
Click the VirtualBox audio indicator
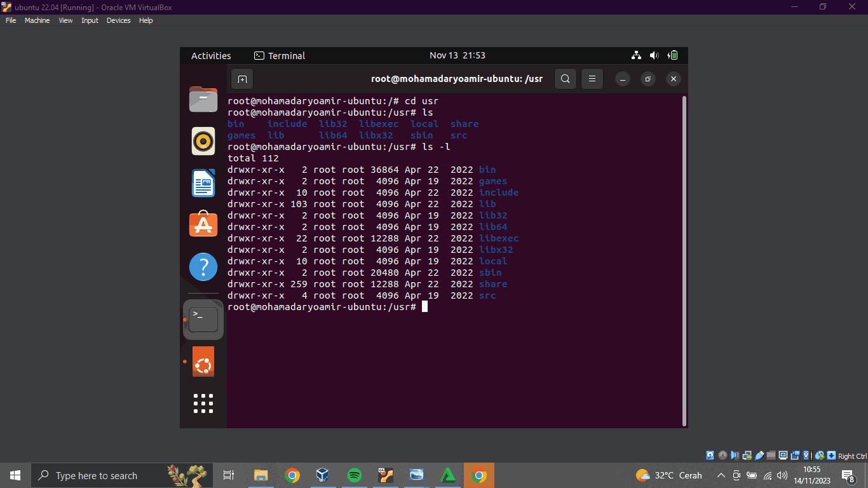coord(735,456)
